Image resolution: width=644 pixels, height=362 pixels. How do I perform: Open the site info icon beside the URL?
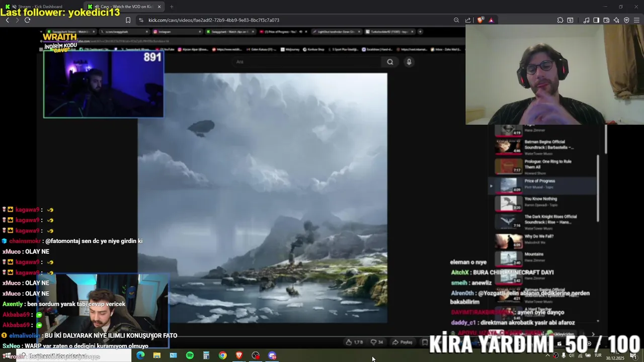tap(141, 20)
